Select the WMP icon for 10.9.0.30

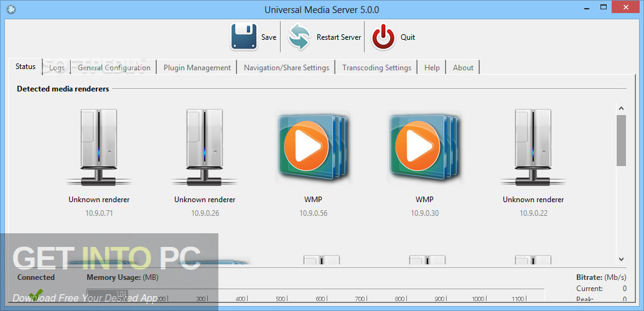424,146
